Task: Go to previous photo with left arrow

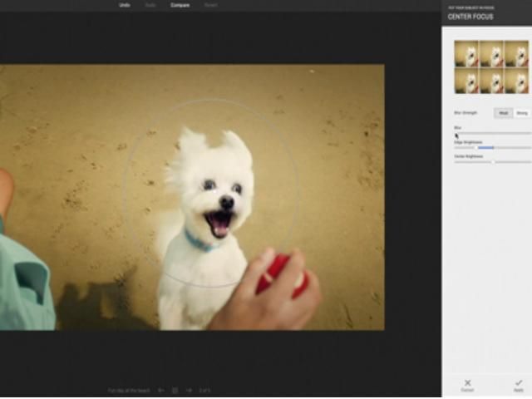Action: coord(160,390)
